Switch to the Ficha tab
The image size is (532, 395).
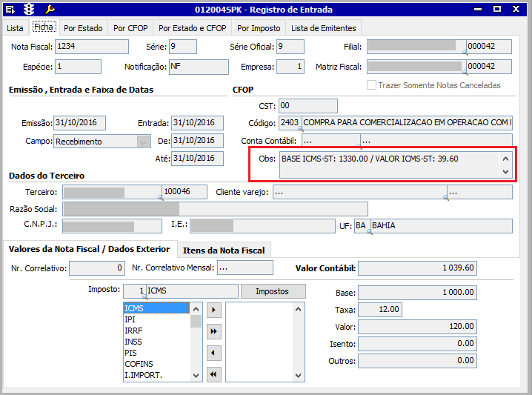[x=44, y=27]
